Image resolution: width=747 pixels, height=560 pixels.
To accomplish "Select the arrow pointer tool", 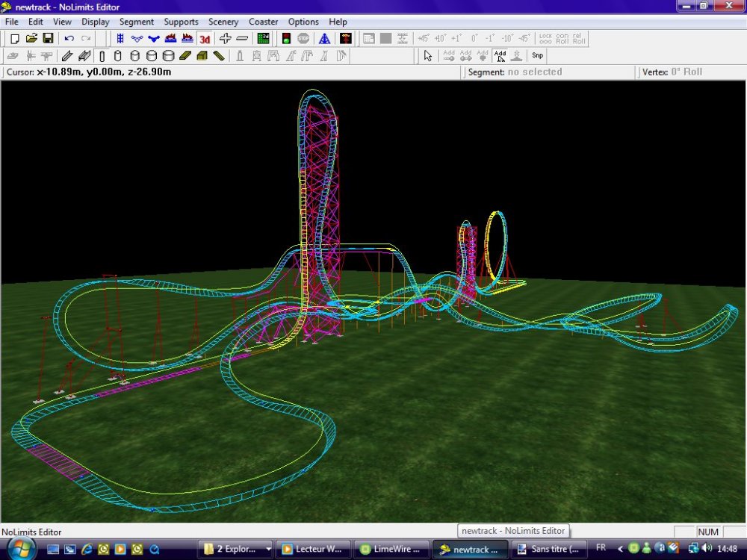I will [427, 55].
